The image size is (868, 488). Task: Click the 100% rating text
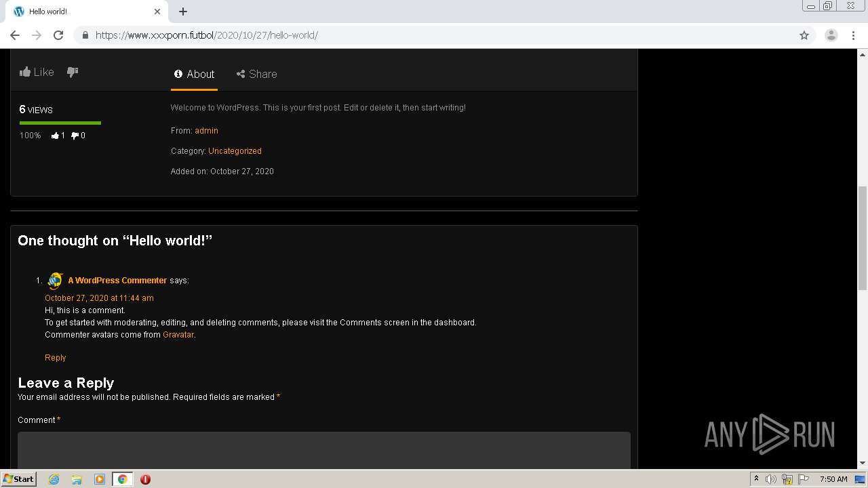click(x=31, y=136)
